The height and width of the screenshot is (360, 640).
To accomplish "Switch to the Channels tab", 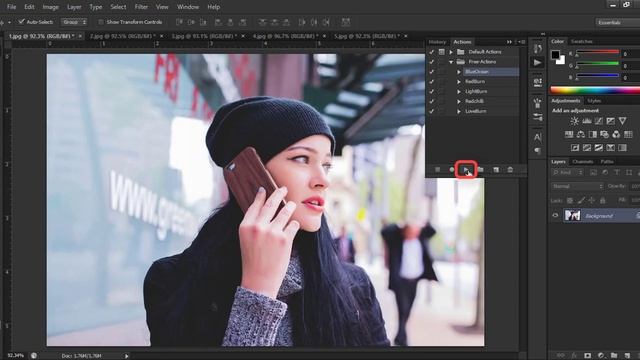I will click(x=582, y=162).
